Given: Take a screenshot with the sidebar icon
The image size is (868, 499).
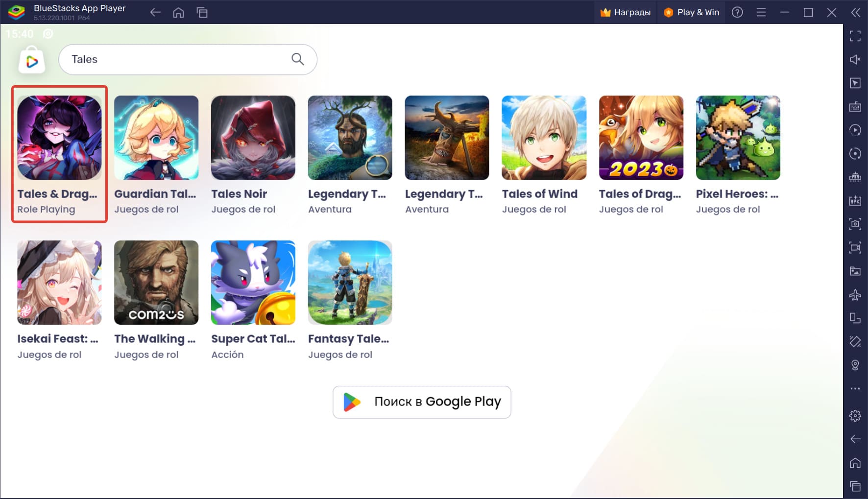Looking at the screenshot, I should click(855, 224).
